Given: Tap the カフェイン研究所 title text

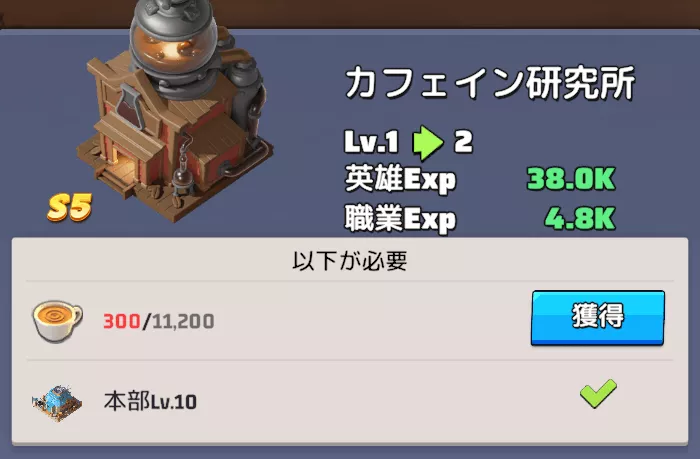Looking at the screenshot, I should pos(490,83).
